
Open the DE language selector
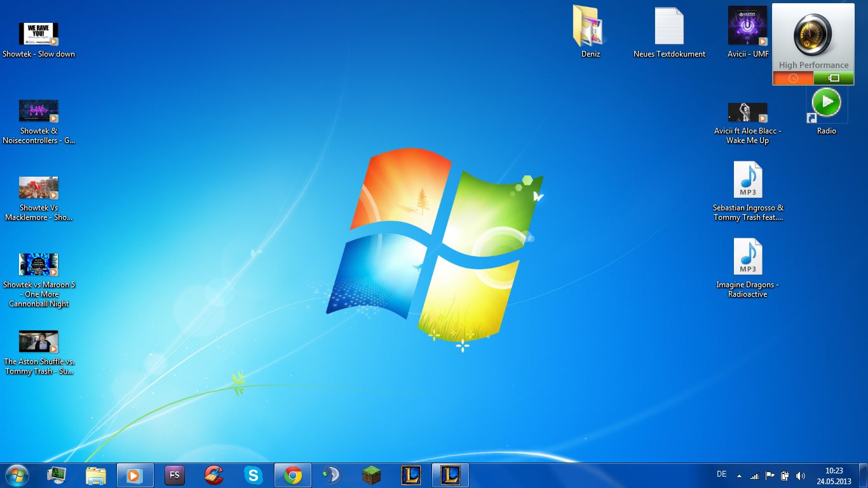click(x=721, y=474)
